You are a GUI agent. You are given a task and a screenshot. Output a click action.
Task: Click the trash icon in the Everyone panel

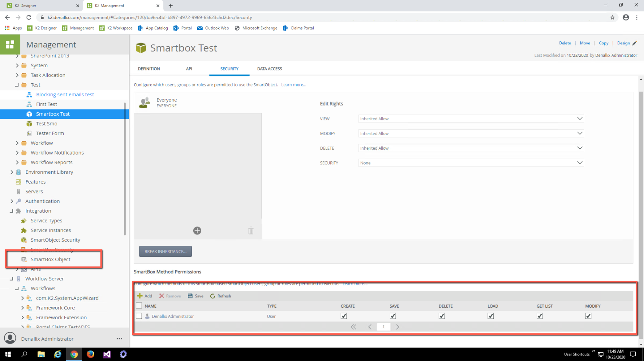250,230
